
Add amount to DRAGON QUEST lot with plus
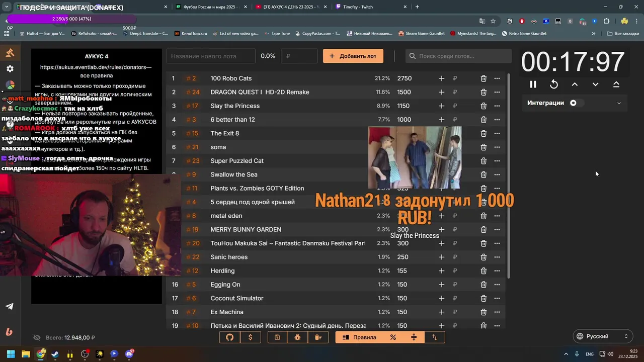(442, 92)
